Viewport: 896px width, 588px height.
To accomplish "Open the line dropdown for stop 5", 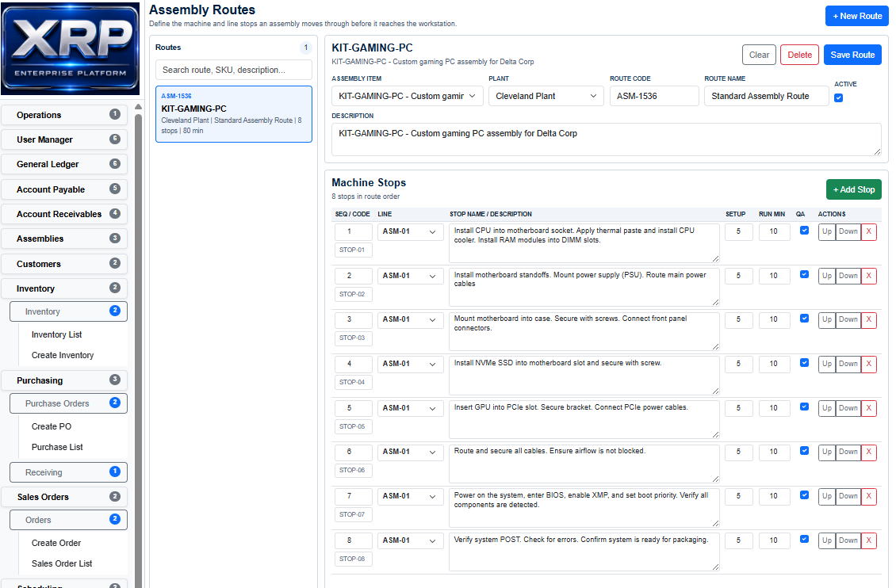I will (410, 408).
